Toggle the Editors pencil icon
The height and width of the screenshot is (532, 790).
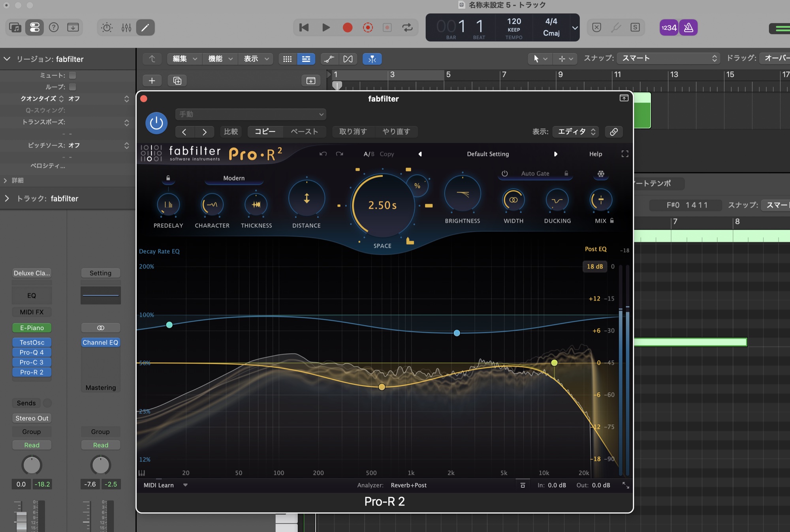point(145,27)
